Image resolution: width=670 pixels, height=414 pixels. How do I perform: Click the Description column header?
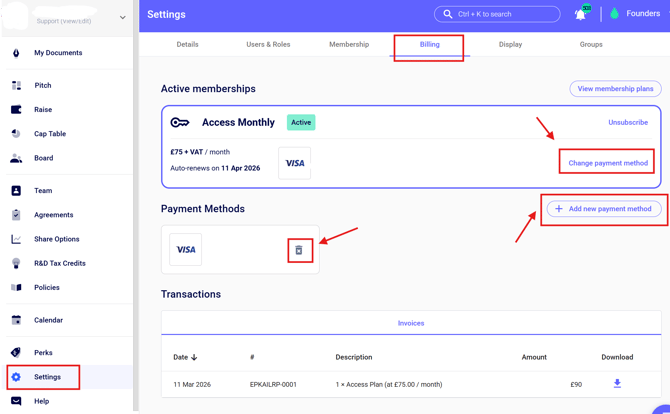pos(354,357)
